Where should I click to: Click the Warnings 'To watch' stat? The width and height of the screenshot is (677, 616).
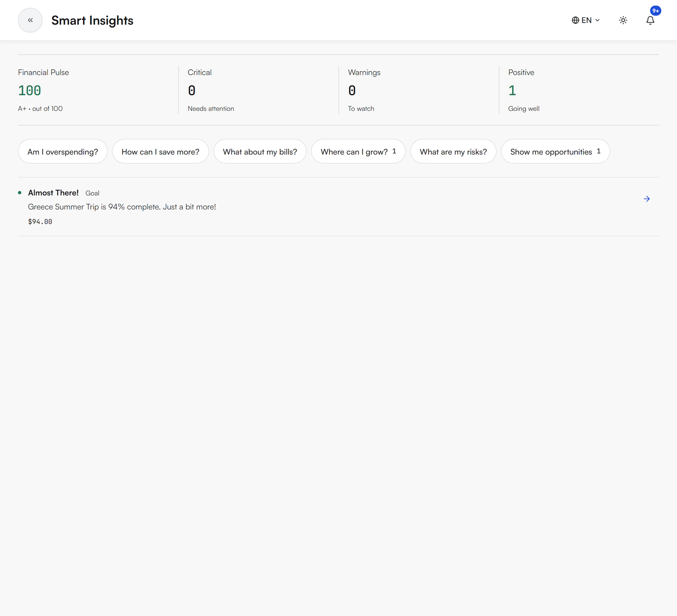pos(361,109)
